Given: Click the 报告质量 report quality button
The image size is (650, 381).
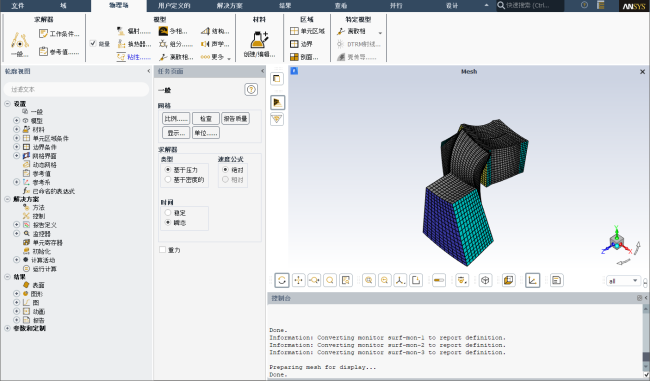Looking at the screenshot, I should point(235,119).
